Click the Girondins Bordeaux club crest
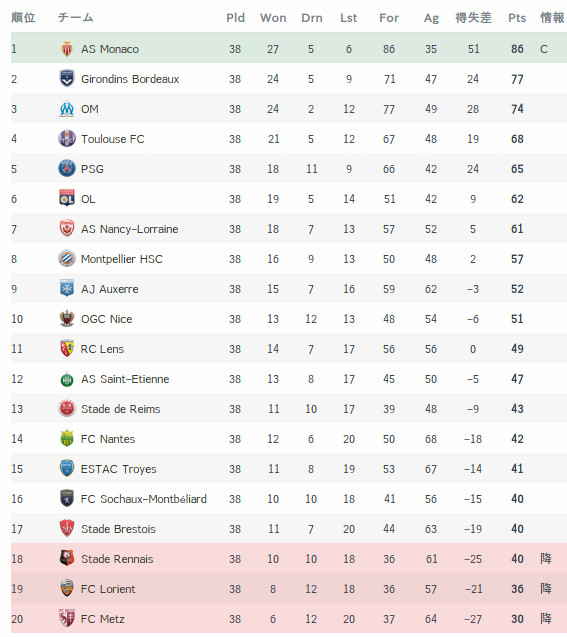 (67, 79)
